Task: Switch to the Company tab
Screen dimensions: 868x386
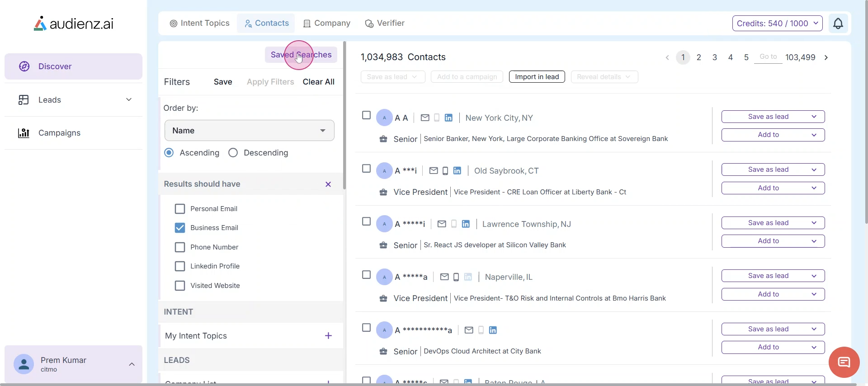Action: tap(327, 23)
